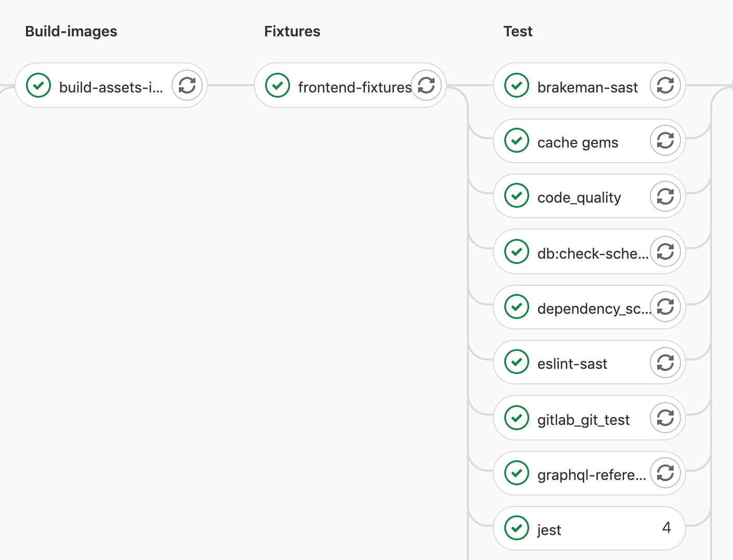Open the dependency_scanning job details
733x560 pixels.
(x=593, y=308)
